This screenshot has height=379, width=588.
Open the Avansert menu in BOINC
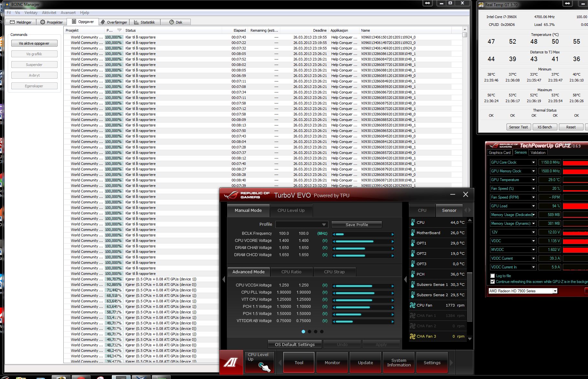pyautogui.click(x=68, y=13)
